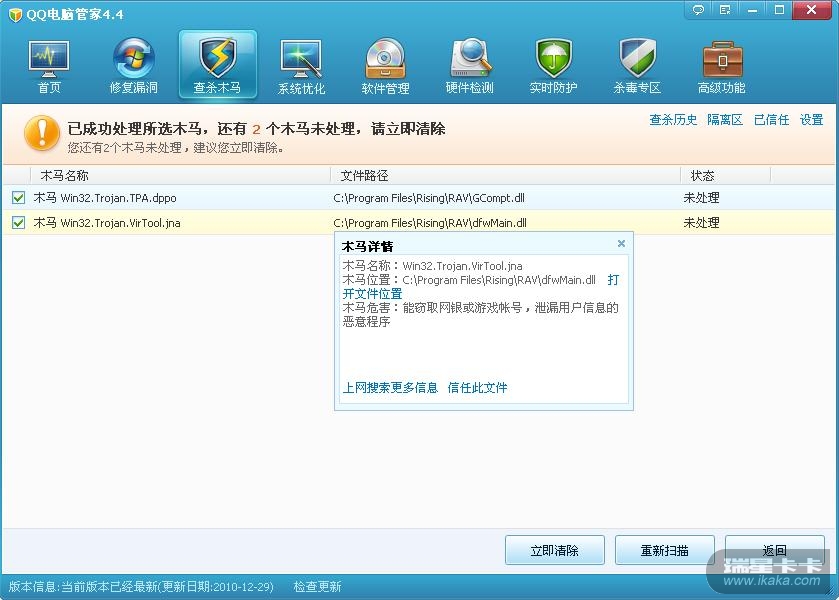839x600 pixels.
Task: Click 打开文件位置 open file location link
Action: pyautogui.click(x=372, y=294)
